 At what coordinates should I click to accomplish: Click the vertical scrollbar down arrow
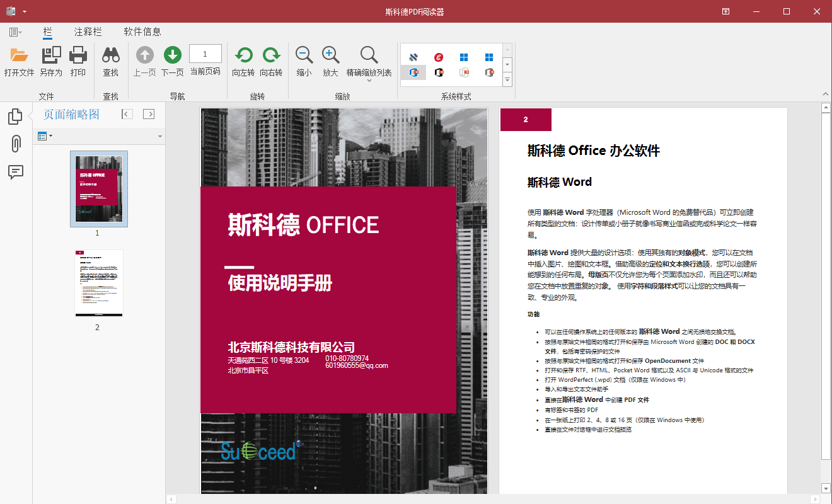coord(826,488)
